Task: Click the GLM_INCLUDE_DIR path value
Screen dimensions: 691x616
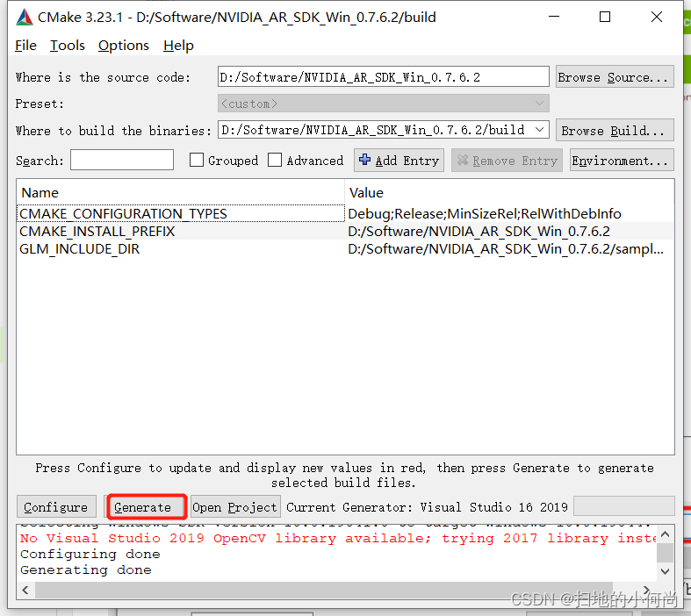Action: click(x=506, y=249)
